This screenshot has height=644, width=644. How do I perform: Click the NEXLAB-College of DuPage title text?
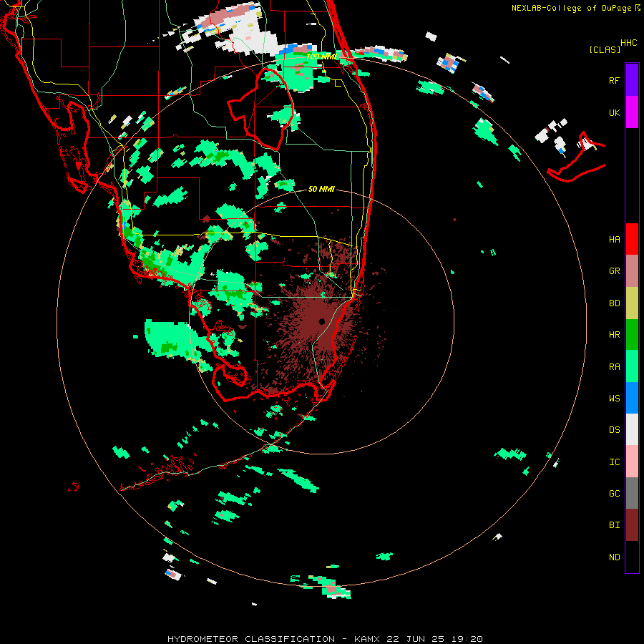[572, 8]
